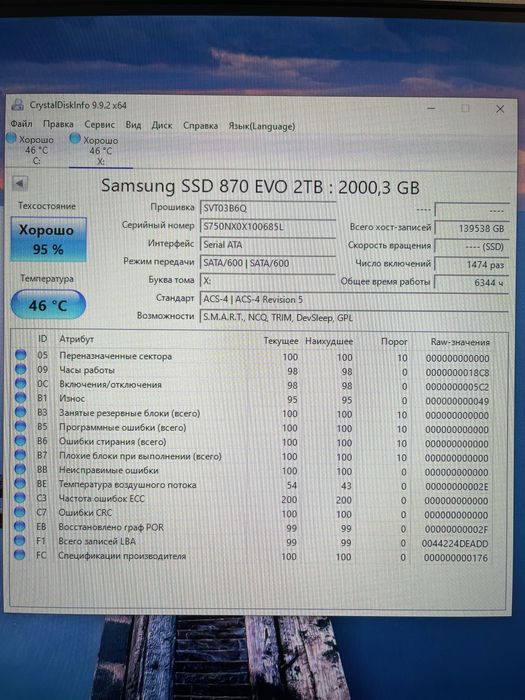Click status icon for Часы работы row
525x700 pixels.
point(20,369)
